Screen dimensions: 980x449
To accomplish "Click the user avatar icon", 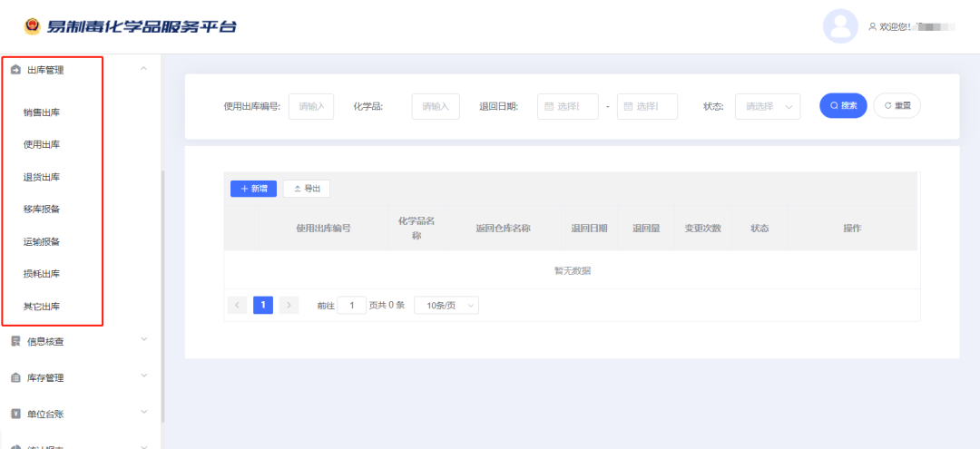I will point(840,26).
